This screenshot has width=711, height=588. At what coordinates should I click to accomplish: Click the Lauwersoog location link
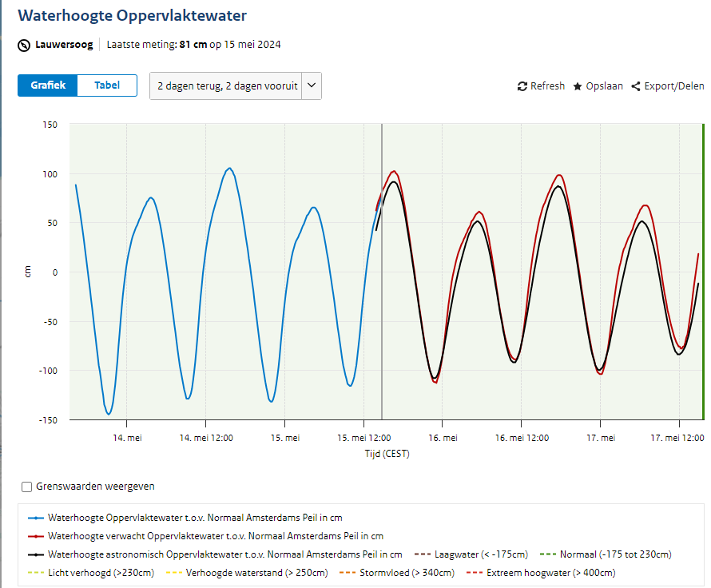(64, 45)
